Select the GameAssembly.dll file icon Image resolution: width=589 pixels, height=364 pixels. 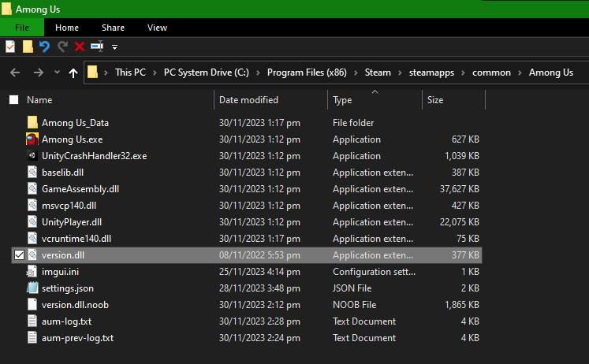pos(32,188)
